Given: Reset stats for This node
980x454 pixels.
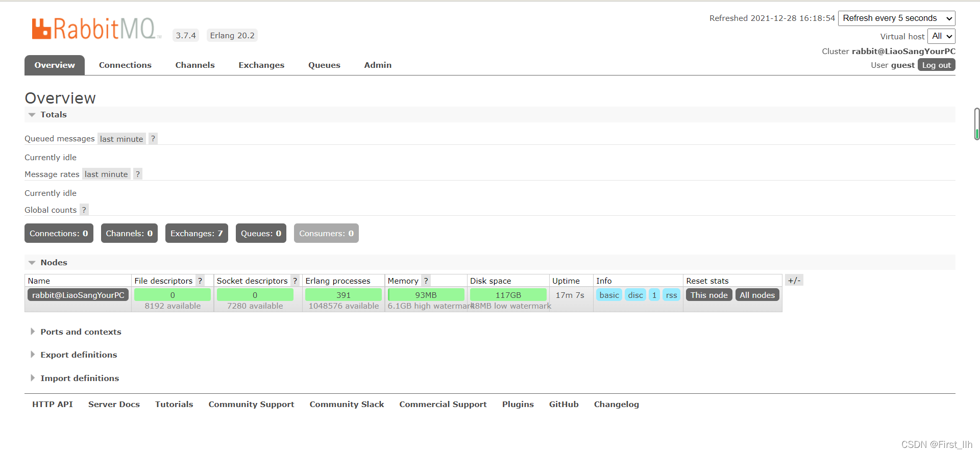Looking at the screenshot, I should (x=709, y=295).
